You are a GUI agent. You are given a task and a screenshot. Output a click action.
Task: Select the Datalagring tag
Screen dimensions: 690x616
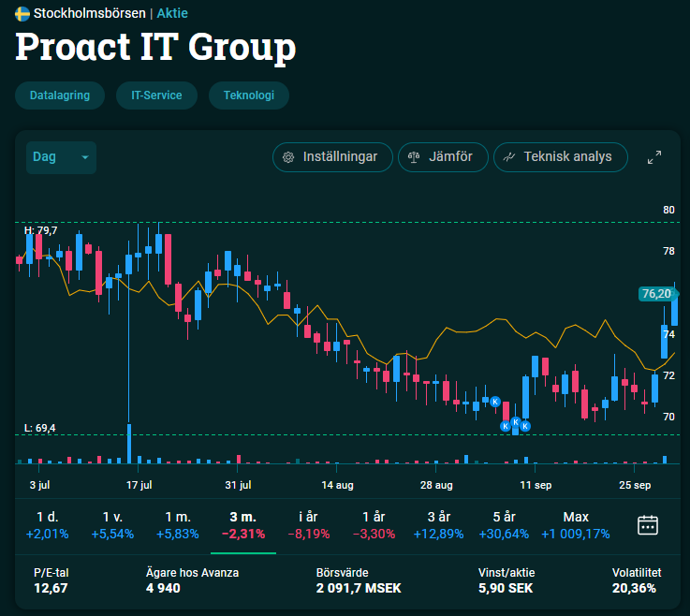click(x=60, y=95)
